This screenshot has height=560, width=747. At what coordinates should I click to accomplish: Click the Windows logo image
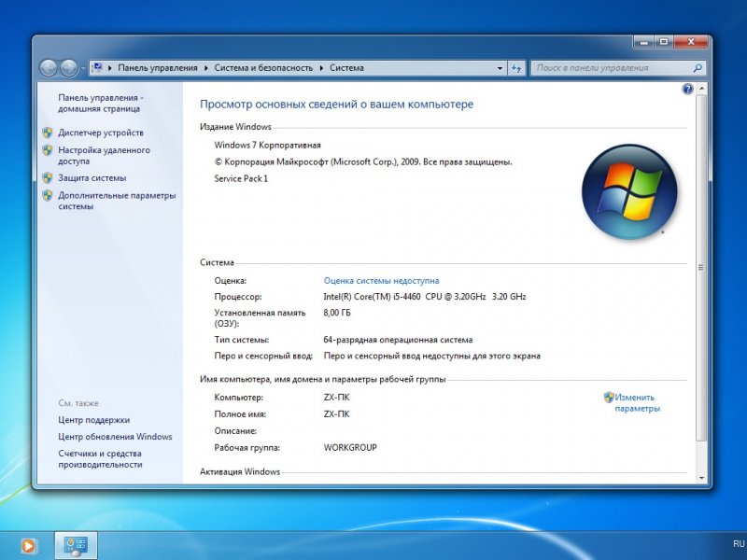[x=629, y=191]
